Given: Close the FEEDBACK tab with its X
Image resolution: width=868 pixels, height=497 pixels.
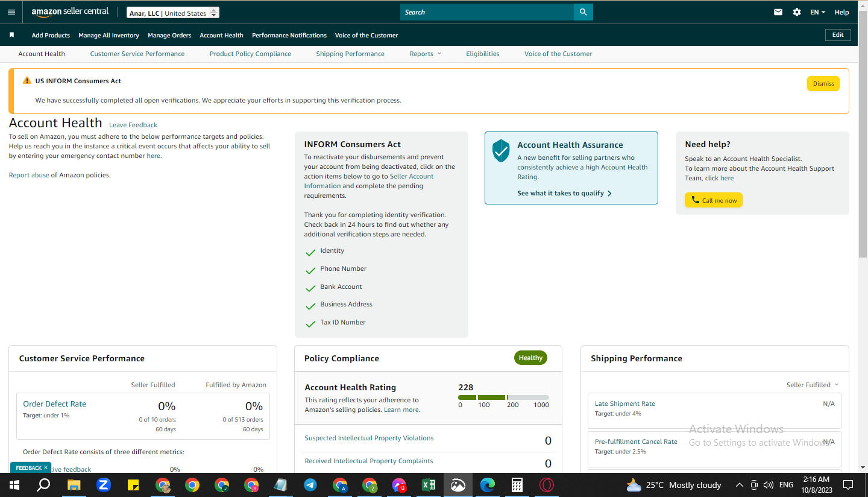Looking at the screenshot, I should coord(46,468).
